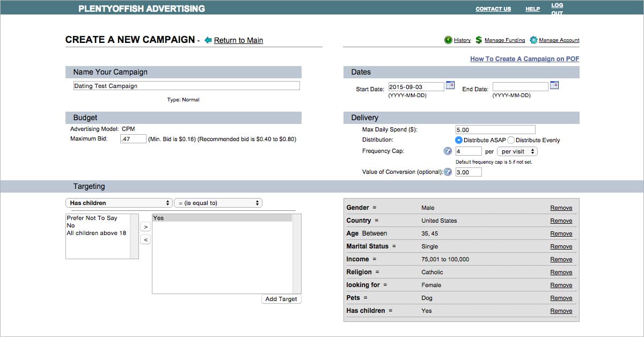Viewport: 644px width, 337px height.
Task: Click the Maximum Bid input field
Action: (133, 139)
